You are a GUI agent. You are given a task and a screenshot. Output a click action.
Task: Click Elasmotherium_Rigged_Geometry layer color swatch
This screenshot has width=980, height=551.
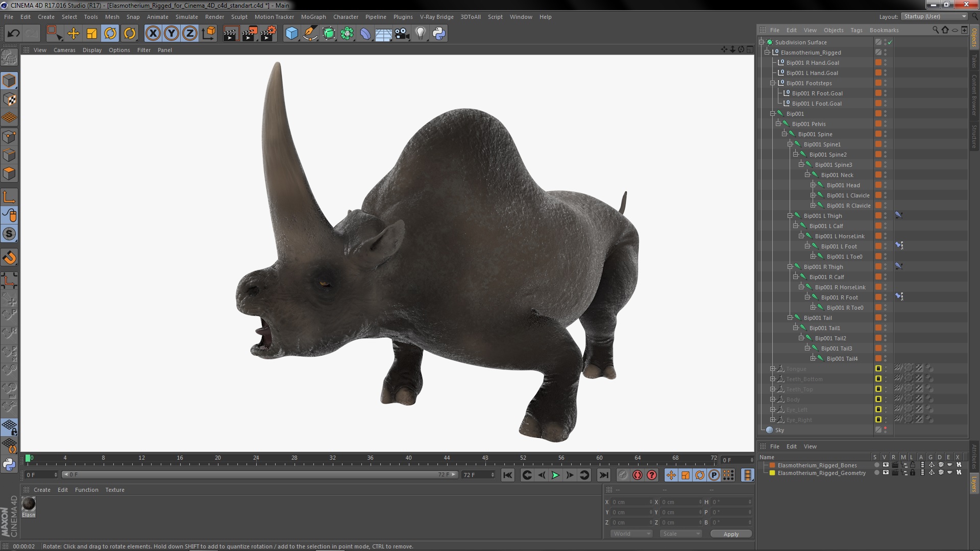(x=773, y=473)
